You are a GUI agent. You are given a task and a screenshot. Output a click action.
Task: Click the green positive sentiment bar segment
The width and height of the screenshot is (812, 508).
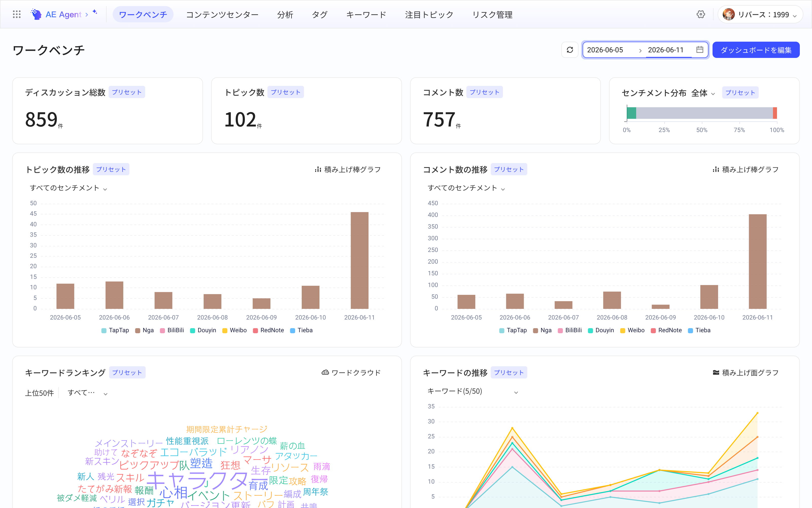click(x=632, y=113)
